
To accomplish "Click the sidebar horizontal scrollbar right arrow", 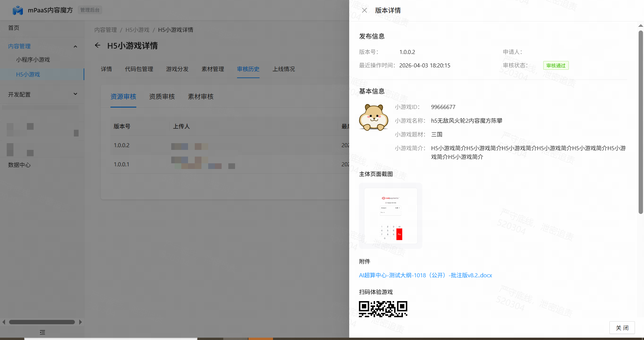I will click(80, 322).
